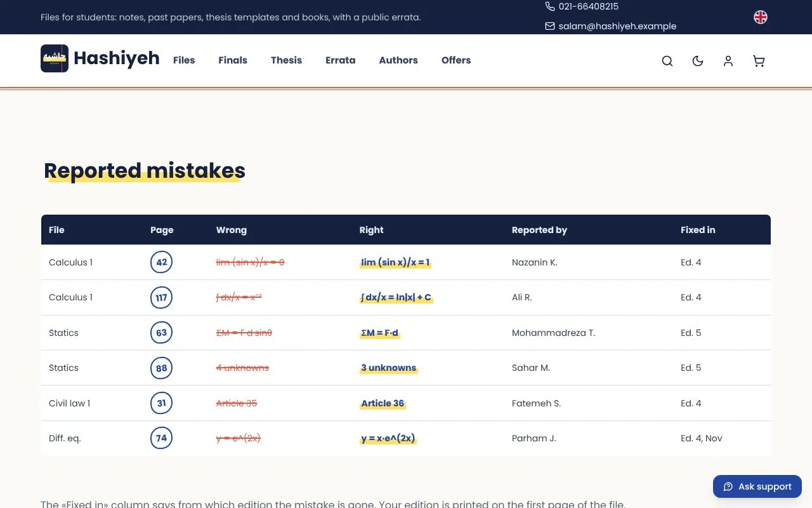The width and height of the screenshot is (812, 508).
Task: Open the shopping cart icon
Action: 759,61
